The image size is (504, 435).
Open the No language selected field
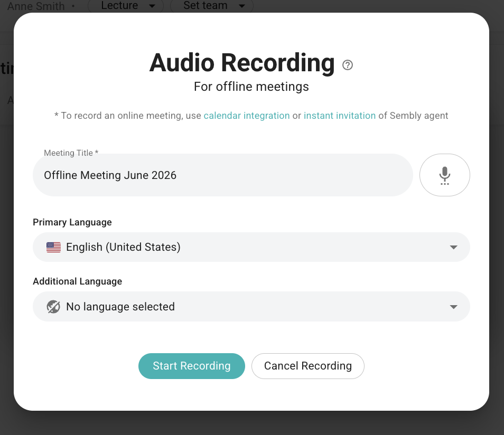pyautogui.click(x=251, y=307)
